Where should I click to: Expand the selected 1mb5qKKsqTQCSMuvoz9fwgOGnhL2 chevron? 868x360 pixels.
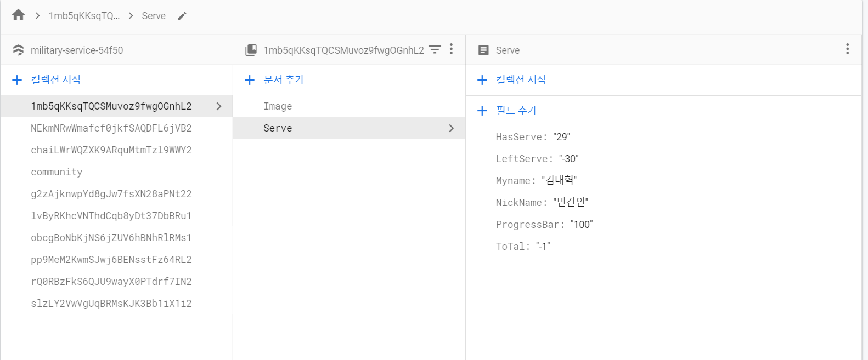tap(219, 106)
